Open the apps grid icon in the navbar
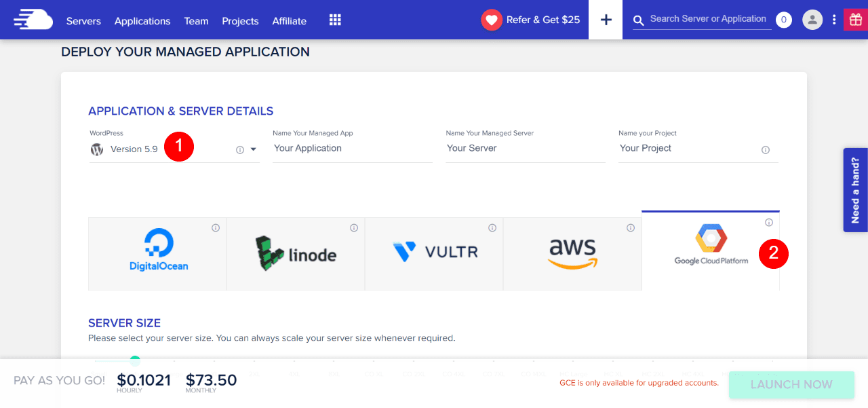The width and height of the screenshot is (868, 408). pos(335,20)
